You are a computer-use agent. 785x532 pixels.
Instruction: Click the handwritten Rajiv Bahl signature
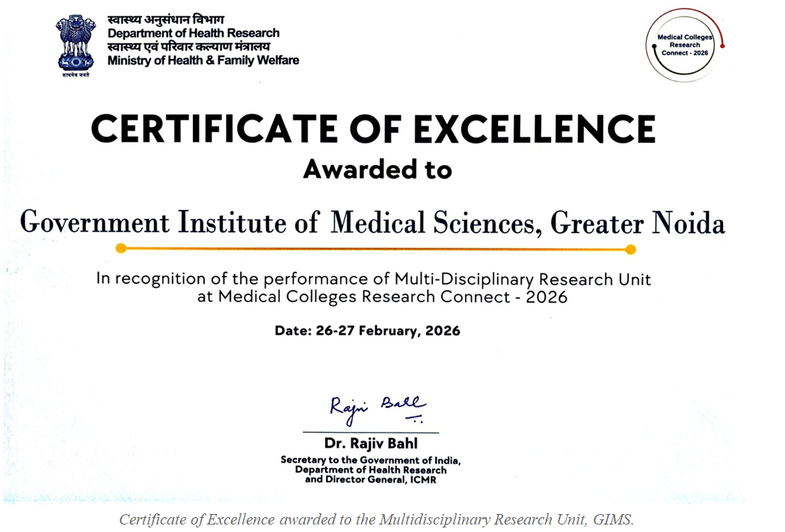378,409
